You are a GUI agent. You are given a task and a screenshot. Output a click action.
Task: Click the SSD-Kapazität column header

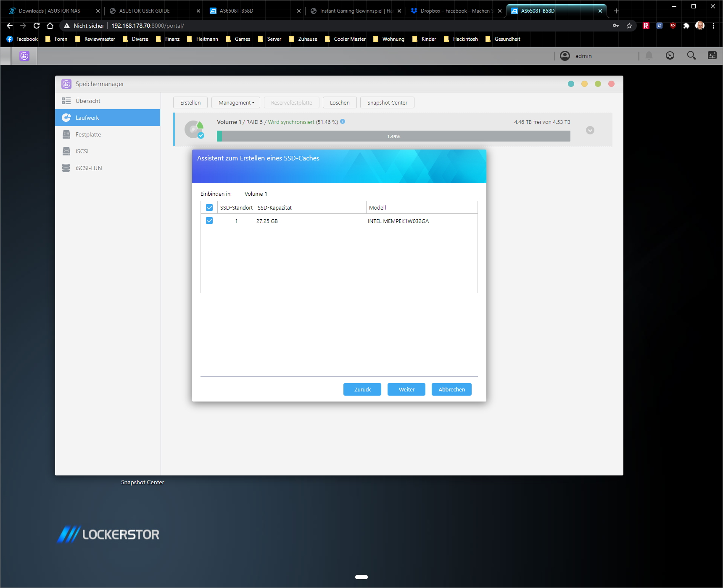click(311, 207)
